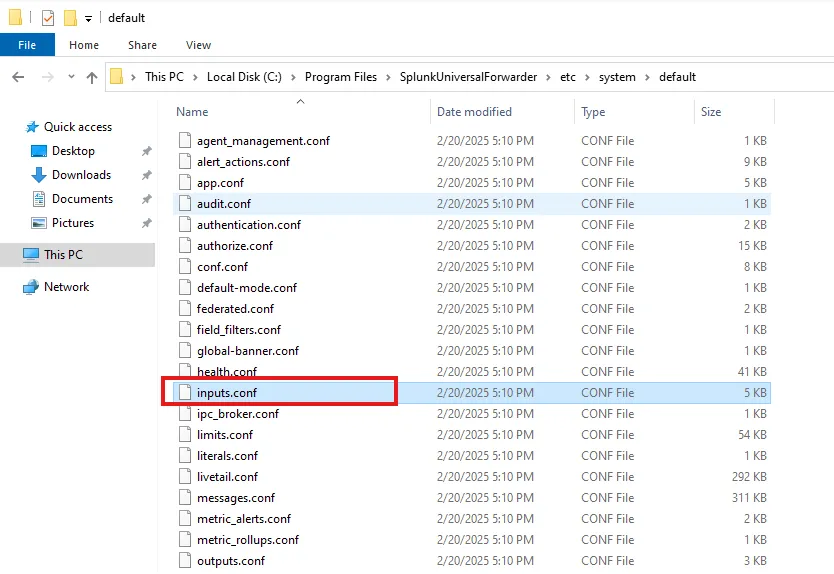Viewport: 834px width, 574px height.
Task: Click the Properties icon in quick access toolbar
Action: pyautogui.click(x=48, y=18)
